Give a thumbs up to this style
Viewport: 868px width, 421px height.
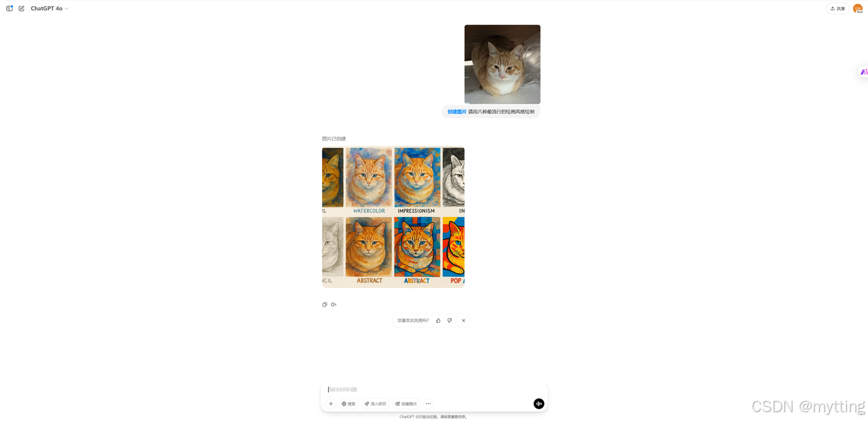[438, 321]
